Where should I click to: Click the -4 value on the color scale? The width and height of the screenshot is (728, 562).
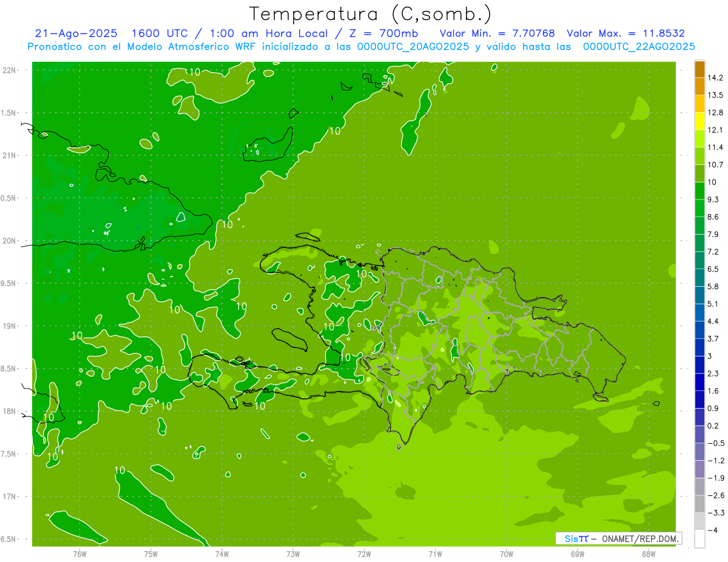click(713, 530)
